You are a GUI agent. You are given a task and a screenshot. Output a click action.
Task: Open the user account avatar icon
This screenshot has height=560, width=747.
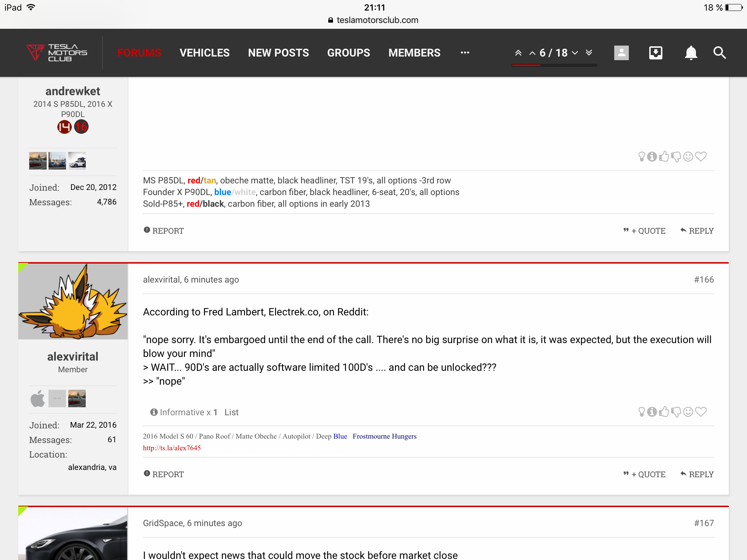[x=622, y=53]
